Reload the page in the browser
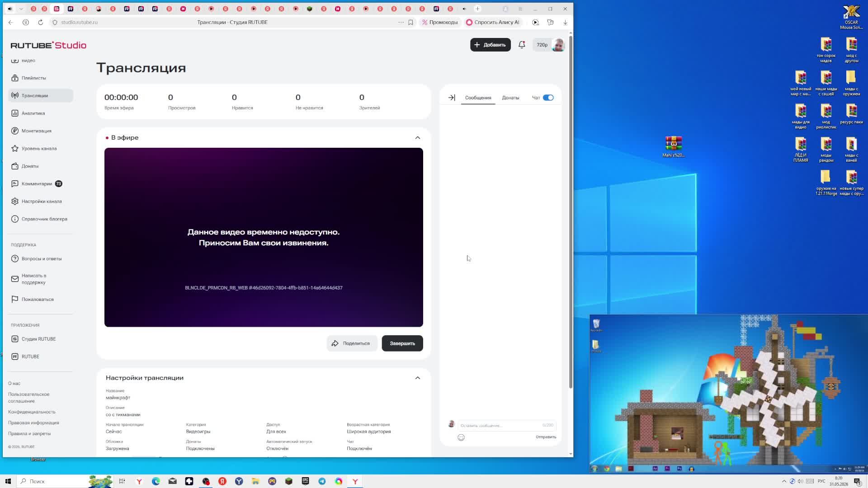Viewport: 868px width, 488px height. (41, 22)
